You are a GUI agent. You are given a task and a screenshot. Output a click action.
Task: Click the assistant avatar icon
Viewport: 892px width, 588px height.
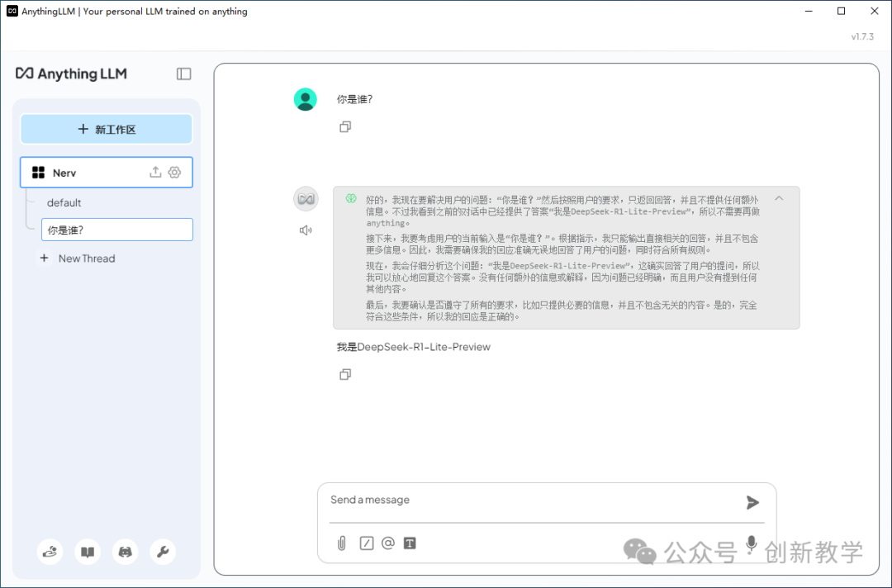[306, 199]
